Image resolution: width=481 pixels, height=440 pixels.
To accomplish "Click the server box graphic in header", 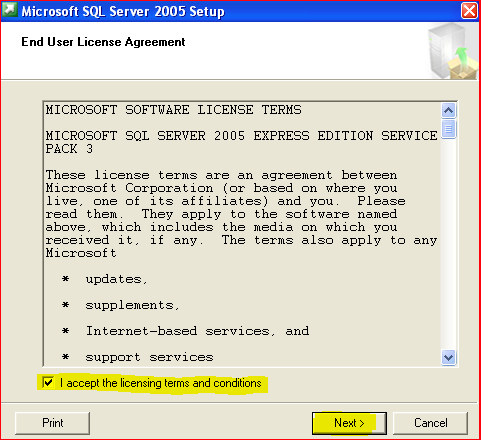I will pos(453,52).
